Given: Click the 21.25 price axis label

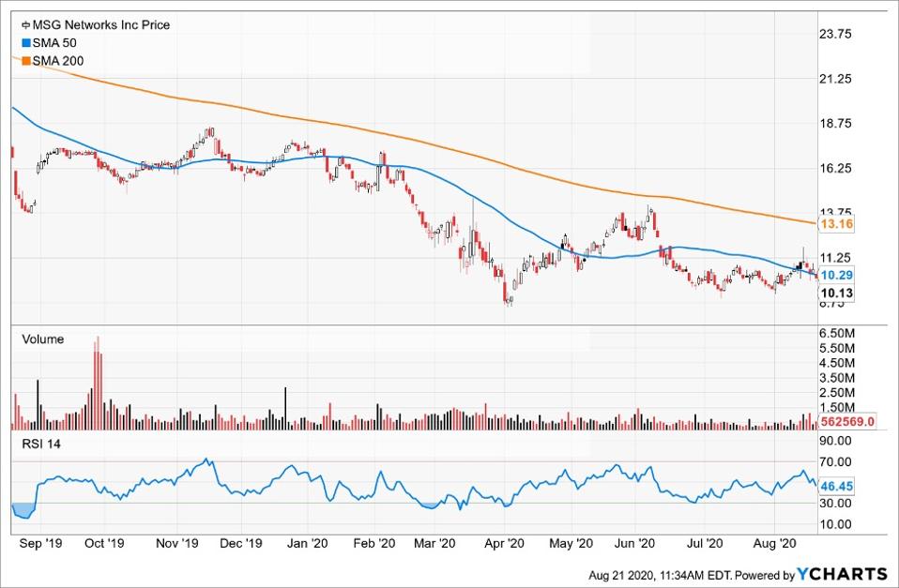Looking at the screenshot, I should click(x=836, y=79).
